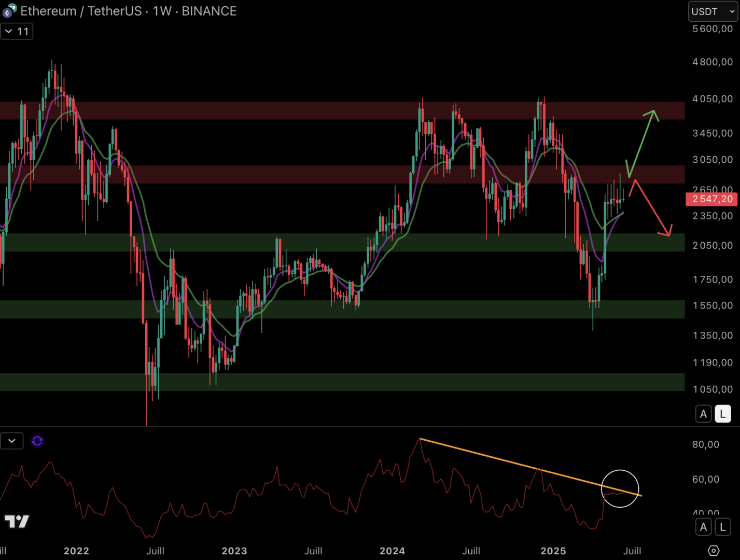The image size is (740, 560).
Task: Click the 2024 time axis label
Action: pos(392,551)
